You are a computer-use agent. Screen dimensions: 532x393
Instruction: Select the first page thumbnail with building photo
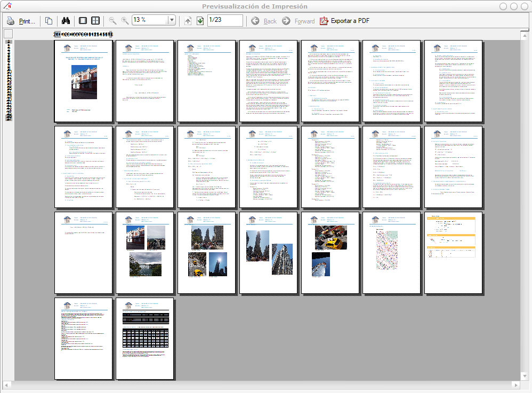point(83,81)
